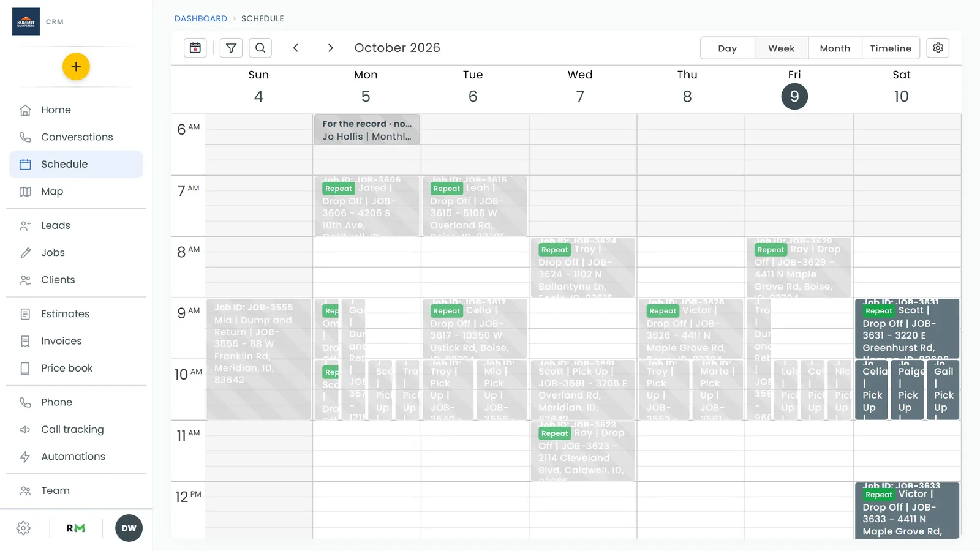Select the Monday 5 date header
Screen dimensions: 980x551
pos(366,96)
